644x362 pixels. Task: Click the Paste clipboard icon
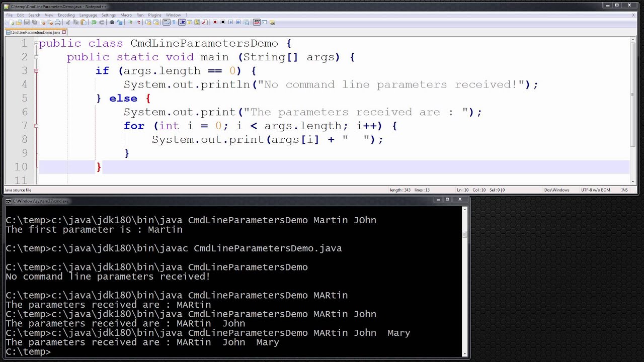tap(84, 22)
